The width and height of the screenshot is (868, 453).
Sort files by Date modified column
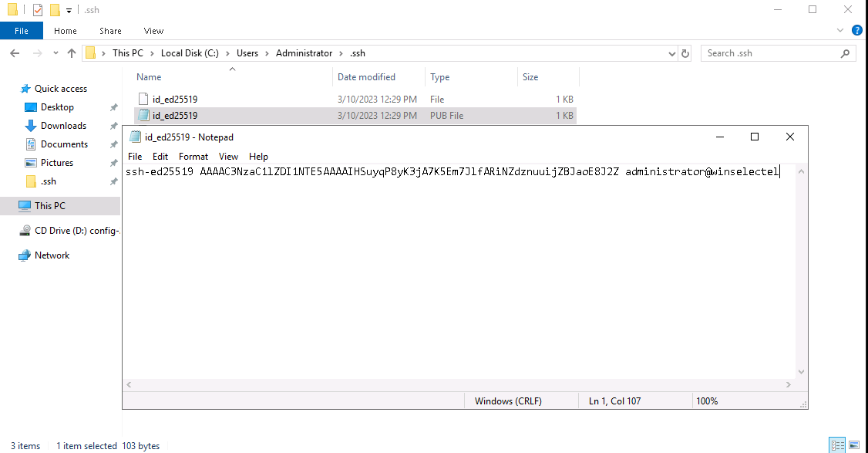[x=366, y=77]
